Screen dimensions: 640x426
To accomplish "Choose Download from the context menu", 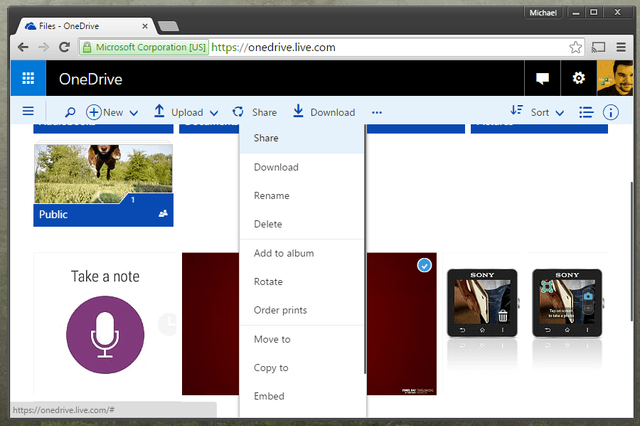I will (x=302, y=167).
